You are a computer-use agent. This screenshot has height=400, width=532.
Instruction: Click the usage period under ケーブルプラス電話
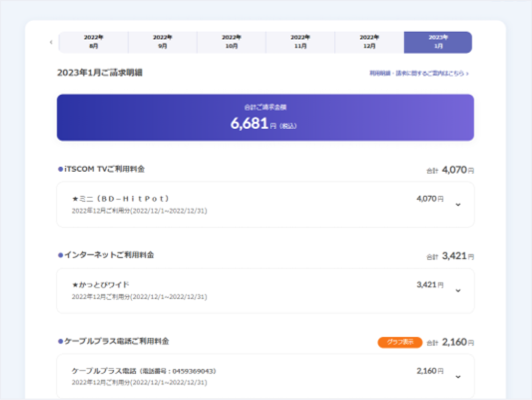[x=140, y=383]
